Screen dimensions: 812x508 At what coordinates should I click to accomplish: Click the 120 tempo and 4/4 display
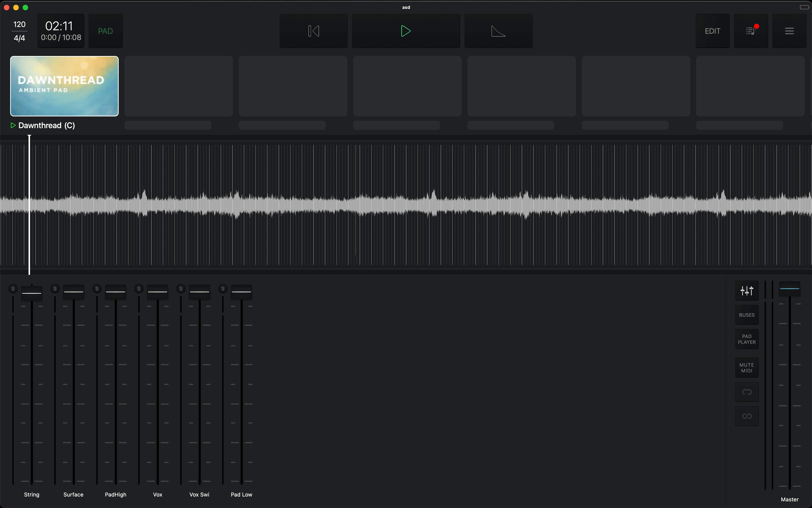(x=20, y=31)
